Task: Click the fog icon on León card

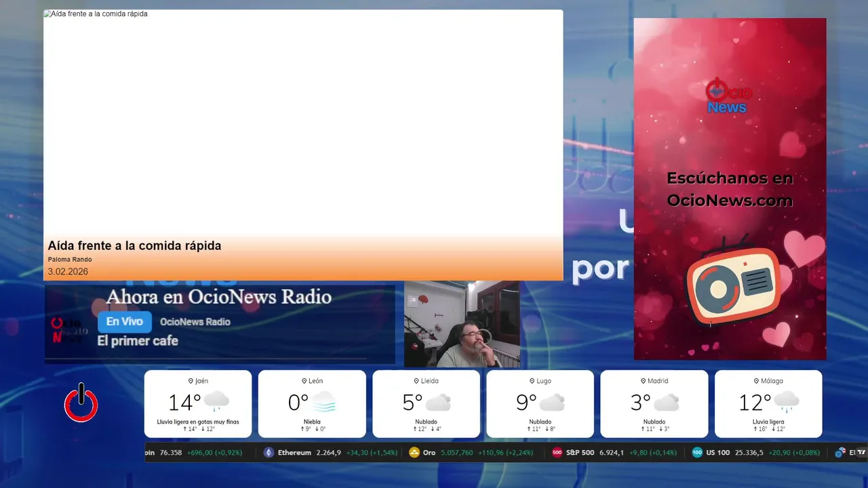Action: tap(324, 402)
